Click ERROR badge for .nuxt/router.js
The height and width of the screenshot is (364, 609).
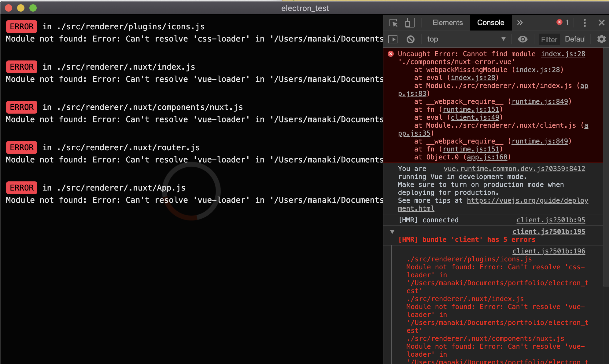(22, 147)
